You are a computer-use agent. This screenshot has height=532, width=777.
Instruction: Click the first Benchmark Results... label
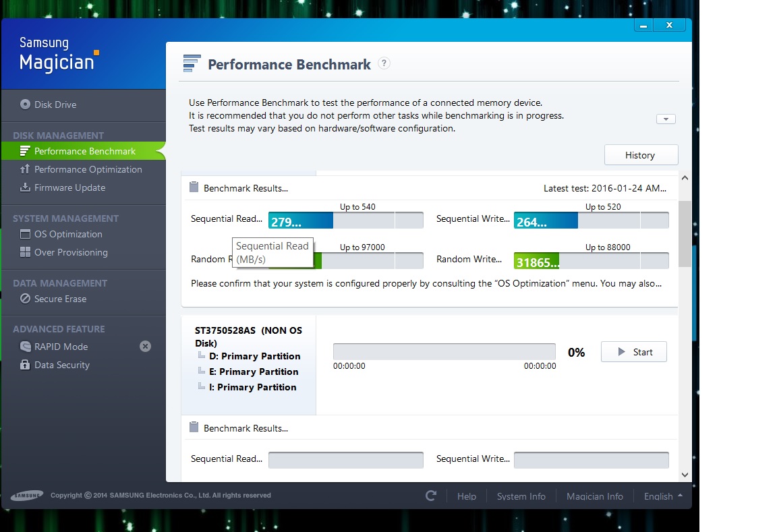click(246, 188)
